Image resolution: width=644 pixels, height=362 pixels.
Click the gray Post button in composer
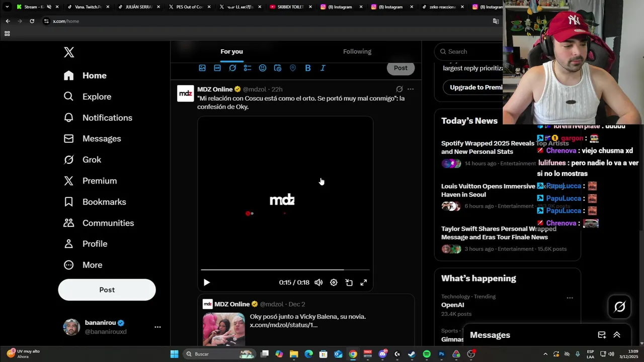(400, 68)
